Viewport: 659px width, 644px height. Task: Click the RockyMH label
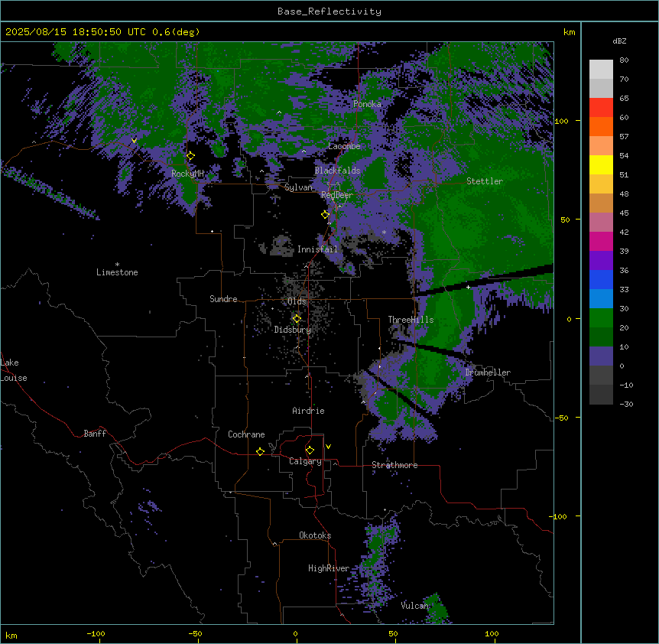(x=188, y=174)
